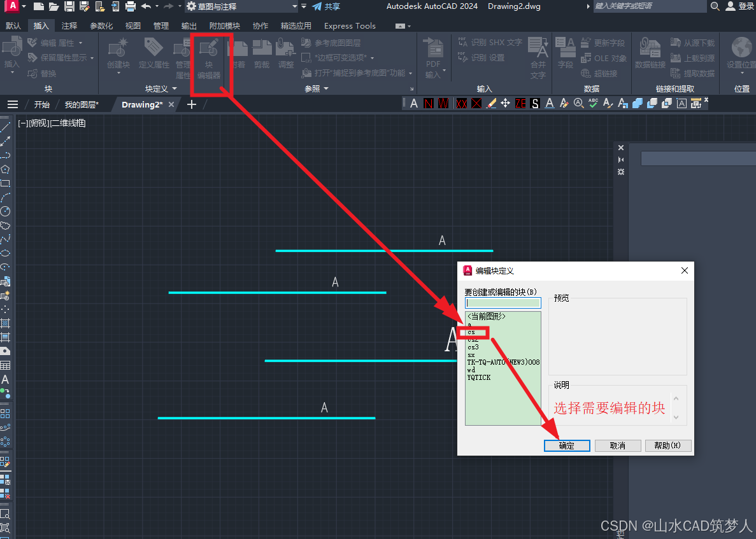Click 取消 in the 编辑块定义 dialog

pyautogui.click(x=618, y=445)
